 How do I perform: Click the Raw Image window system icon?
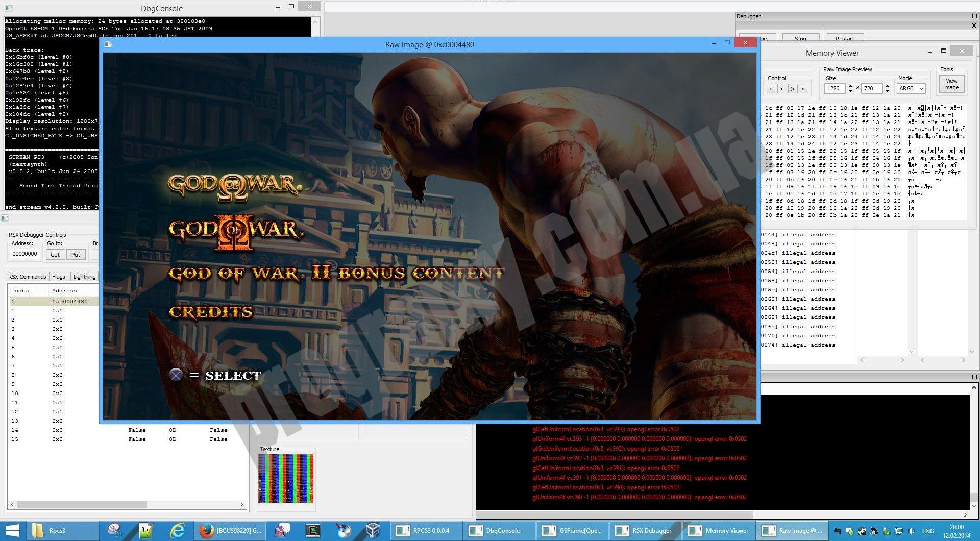tap(108, 44)
